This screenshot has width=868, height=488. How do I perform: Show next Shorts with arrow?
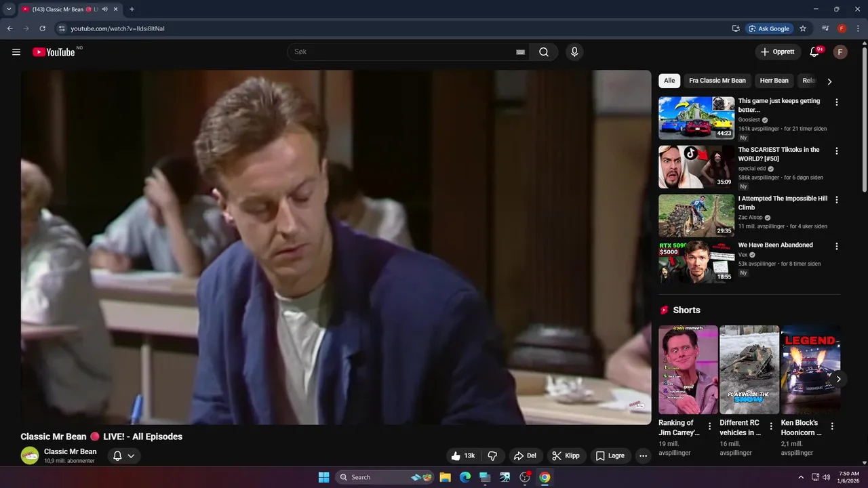[838, 379]
